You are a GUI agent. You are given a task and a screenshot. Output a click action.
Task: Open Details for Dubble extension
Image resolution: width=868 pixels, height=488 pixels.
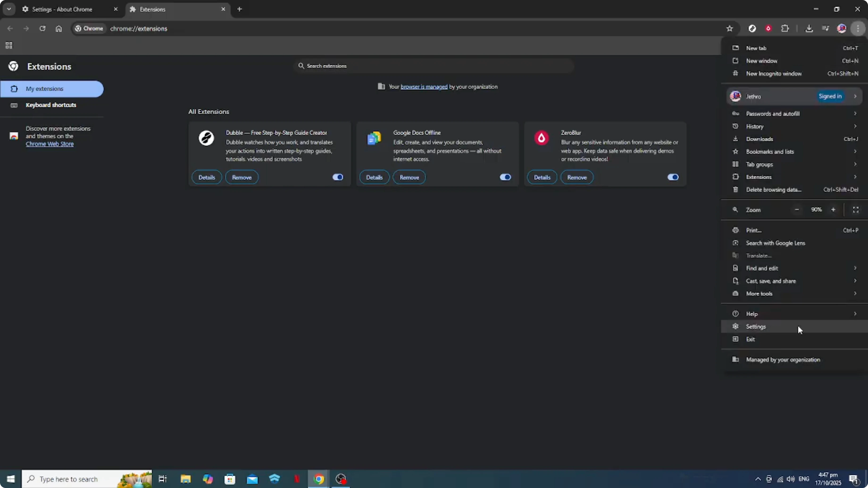pos(207,178)
